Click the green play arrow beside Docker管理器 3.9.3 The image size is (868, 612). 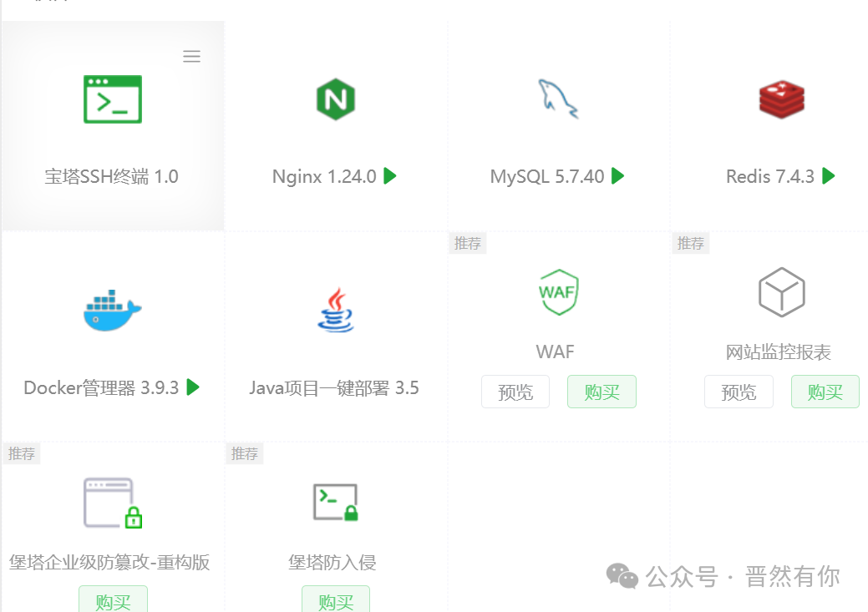click(x=193, y=387)
